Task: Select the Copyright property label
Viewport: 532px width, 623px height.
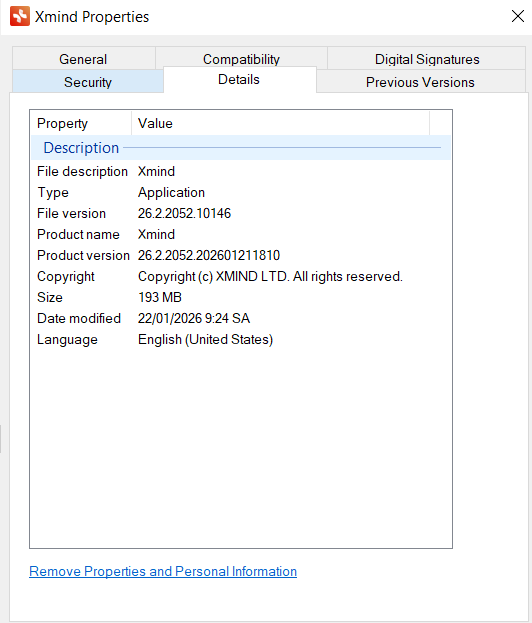Action: 66,277
